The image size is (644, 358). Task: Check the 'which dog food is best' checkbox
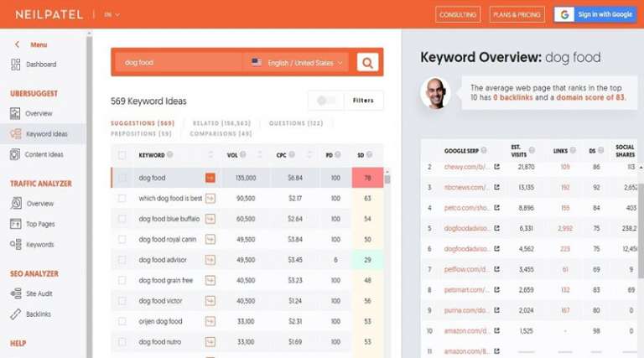122,199
